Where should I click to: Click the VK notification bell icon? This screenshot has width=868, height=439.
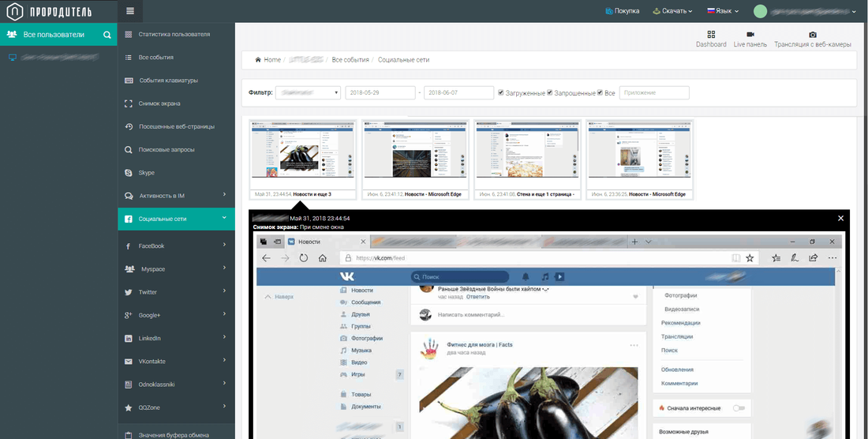(526, 276)
